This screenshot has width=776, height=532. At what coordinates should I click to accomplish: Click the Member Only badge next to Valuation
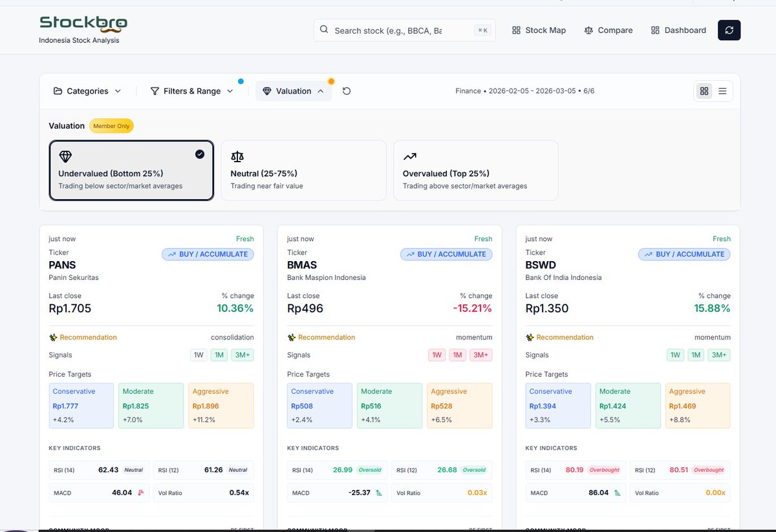coord(111,126)
